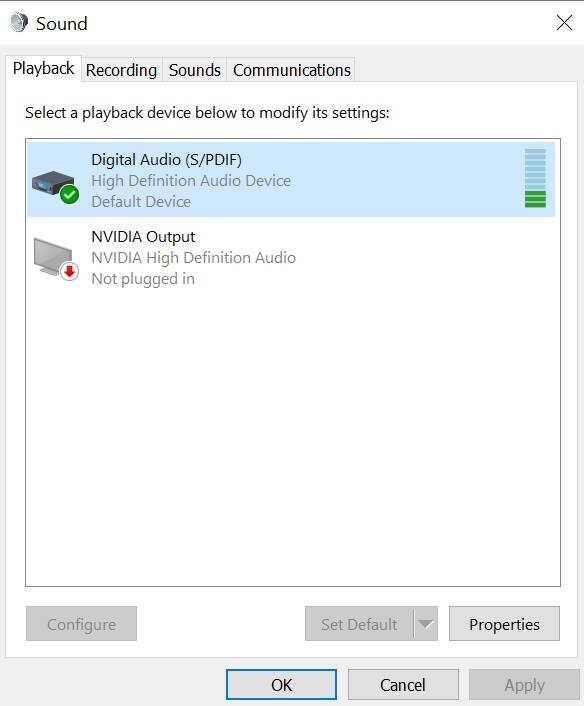Dismiss dialog with Cancel button
This screenshot has width=584, height=706.
pyautogui.click(x=403, y=685)
